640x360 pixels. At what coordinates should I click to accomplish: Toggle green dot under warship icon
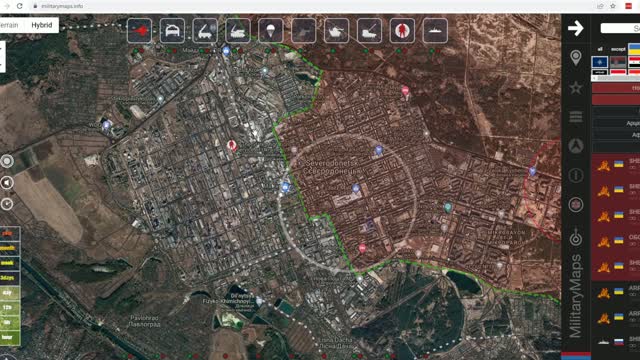coord(431,51)
